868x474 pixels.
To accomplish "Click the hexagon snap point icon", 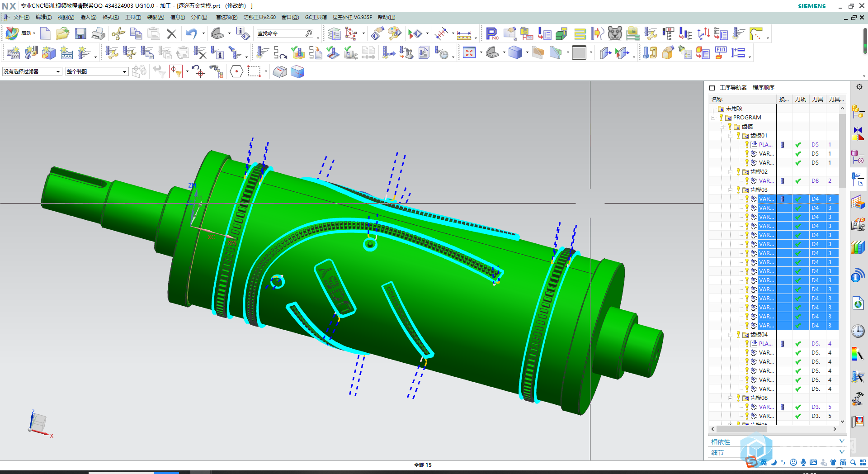I will click(x=236, y=71).
